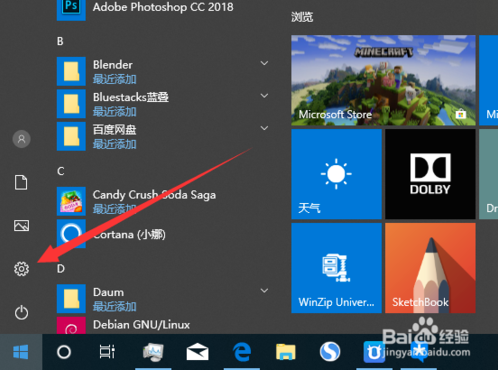This screenshot has height=370, width=498.
Task: Click the Adobe Photoshop CC 2018 label
Action: click(163, 7)
